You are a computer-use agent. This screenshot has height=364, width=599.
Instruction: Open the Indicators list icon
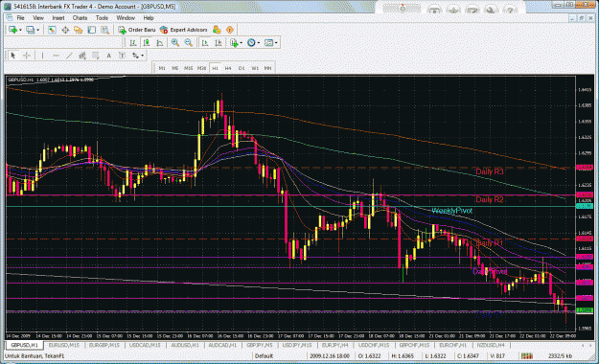click(x=234, y=43)
